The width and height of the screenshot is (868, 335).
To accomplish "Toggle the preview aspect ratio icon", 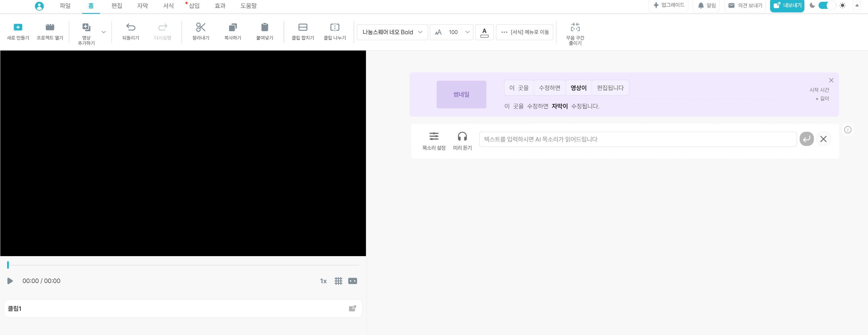I will click(352, 281).
